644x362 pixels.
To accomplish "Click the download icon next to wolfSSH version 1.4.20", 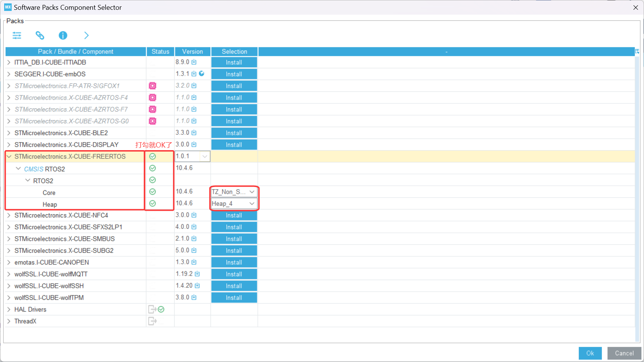I will coord(197,286).
